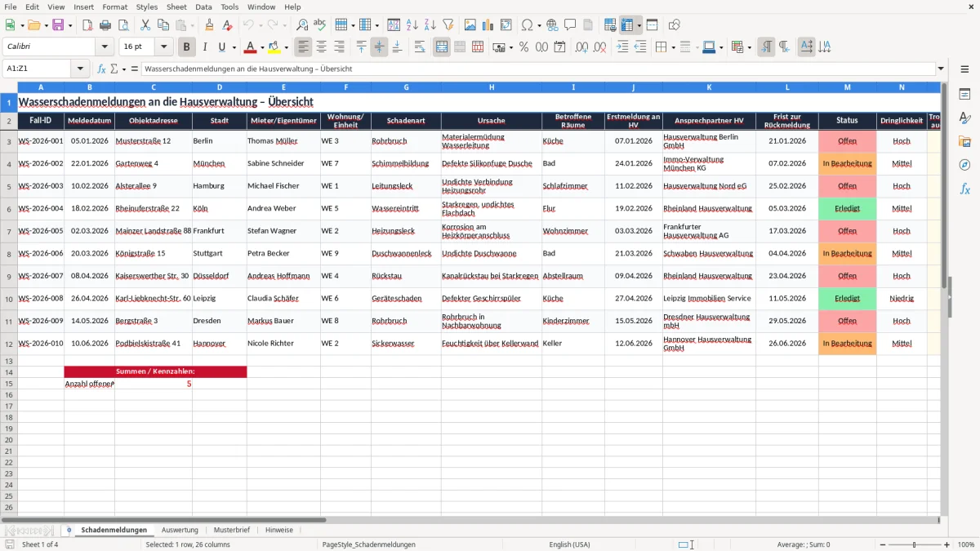Image resolution: width=980 pixels, height=551 pixels.
Task: Switch to the Musterbrief sheet tab
Action: 232,531
